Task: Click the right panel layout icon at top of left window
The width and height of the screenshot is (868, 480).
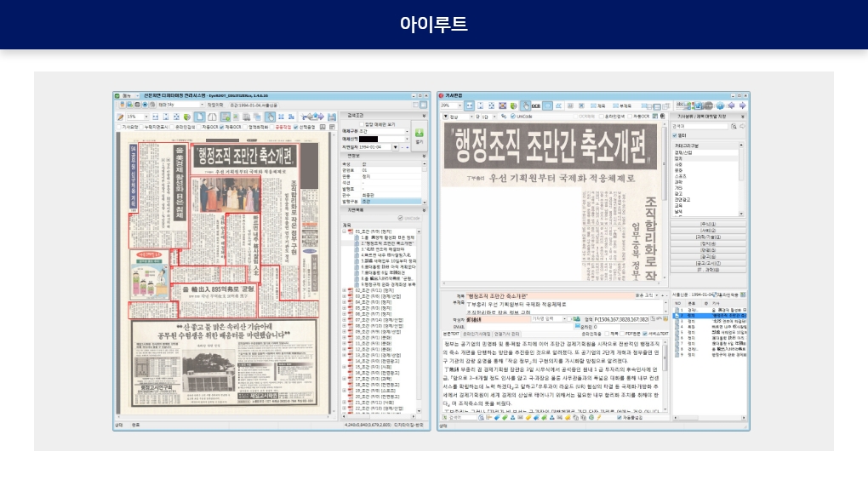Action: (424, 105)
